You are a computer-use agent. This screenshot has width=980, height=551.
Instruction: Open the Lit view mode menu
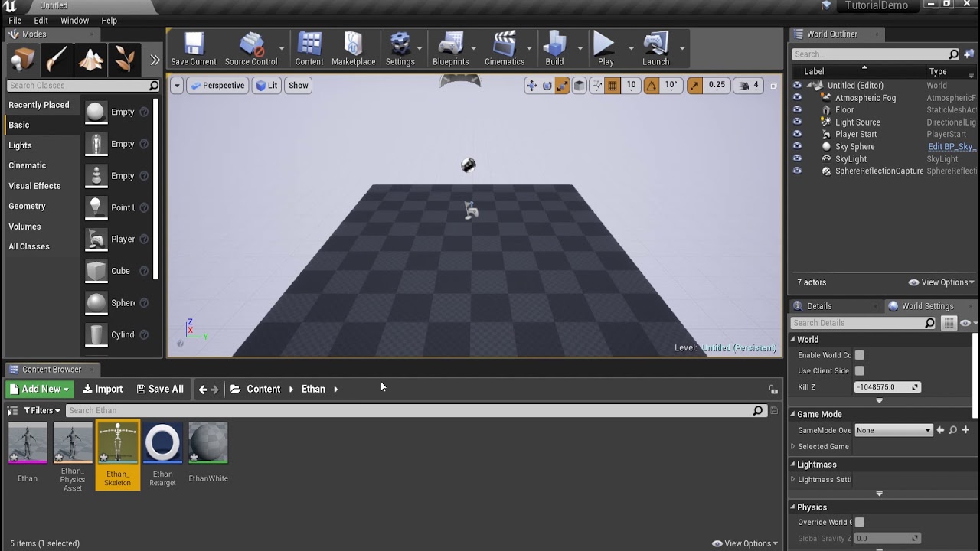pyautogui.click(x=266, y=86)
